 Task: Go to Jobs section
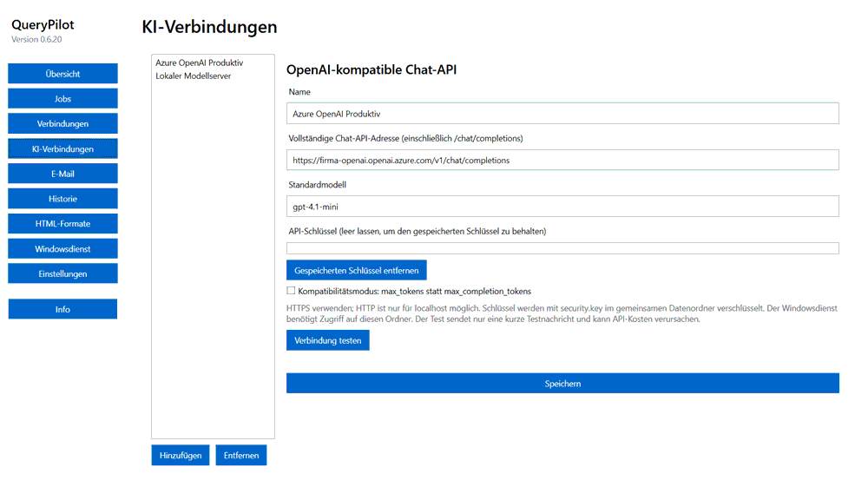[62, 98]
